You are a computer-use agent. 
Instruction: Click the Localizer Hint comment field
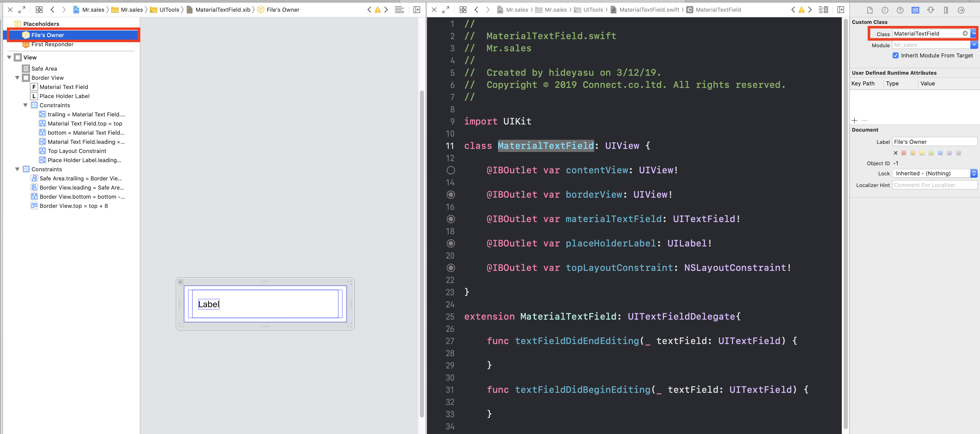(935, 185)
